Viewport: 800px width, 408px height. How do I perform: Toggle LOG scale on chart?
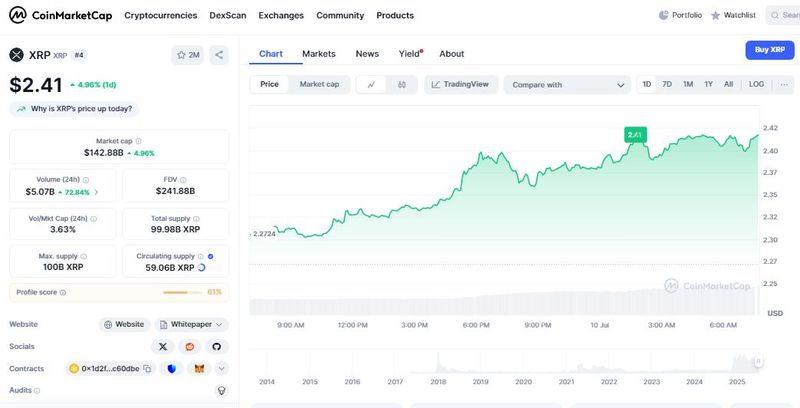756,84
